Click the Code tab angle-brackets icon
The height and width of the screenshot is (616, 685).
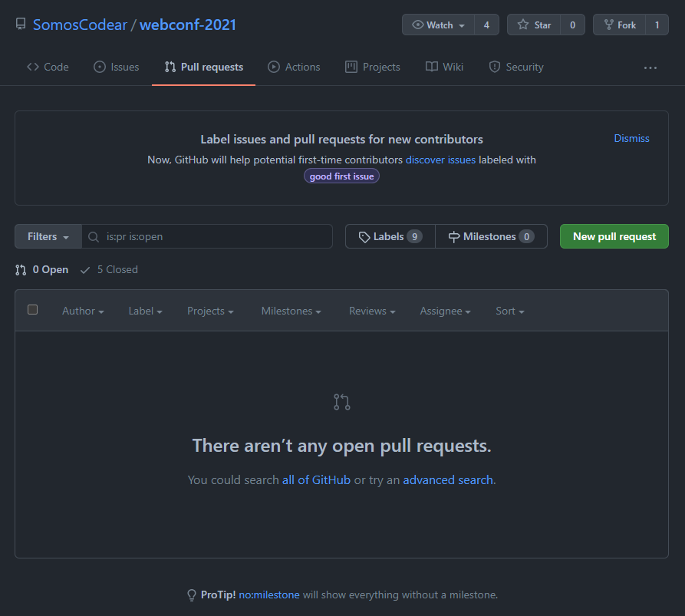33,67
